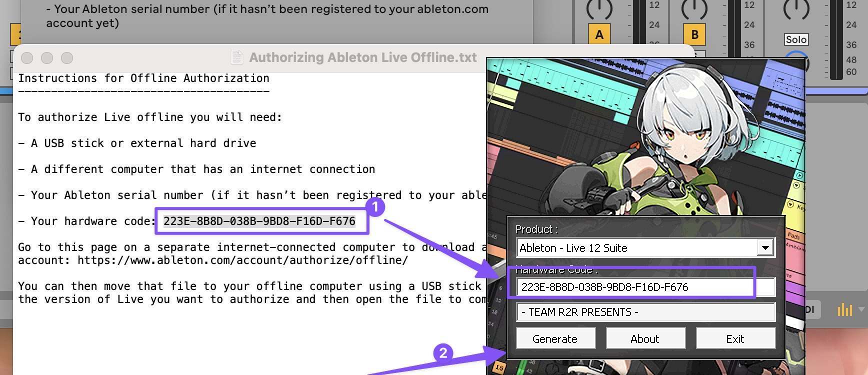Close the Authorizing Ableton Live Offline.txt window
The height and width of the screenshot is (375, 868).
[27, 58]
